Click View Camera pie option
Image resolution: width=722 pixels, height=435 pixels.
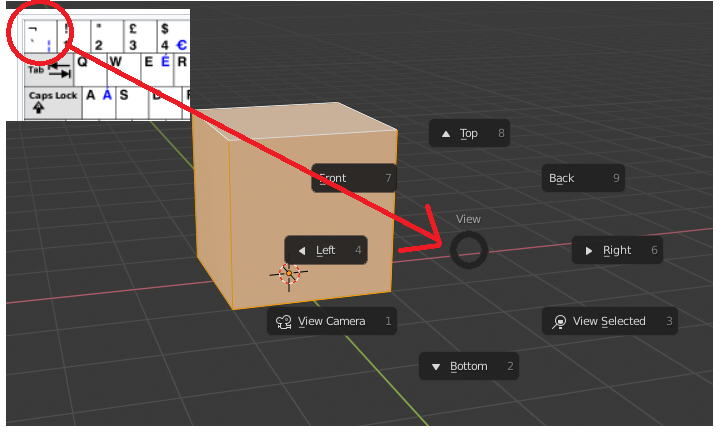pyautogui.click(x=332, y=321)
